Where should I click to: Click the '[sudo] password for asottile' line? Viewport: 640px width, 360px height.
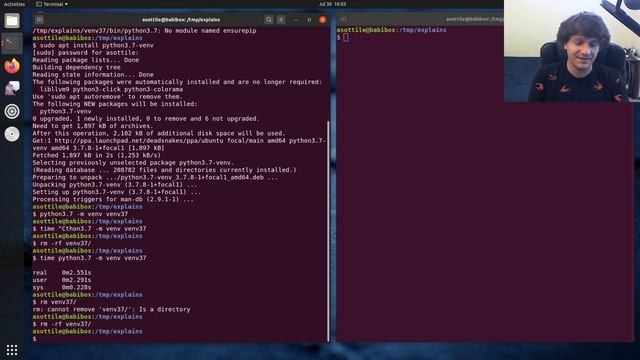tap(86, 53)
